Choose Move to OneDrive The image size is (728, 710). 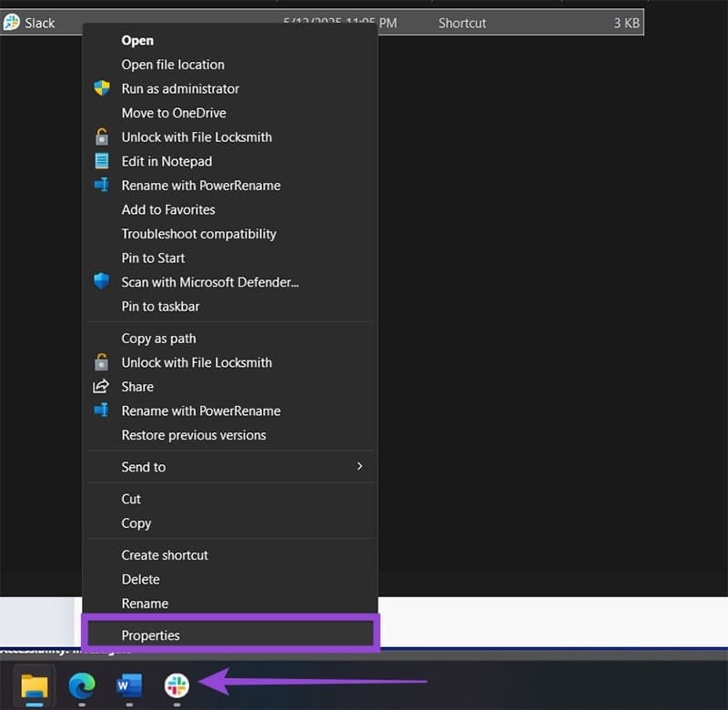pyautogui.click(x=174, y=113)
